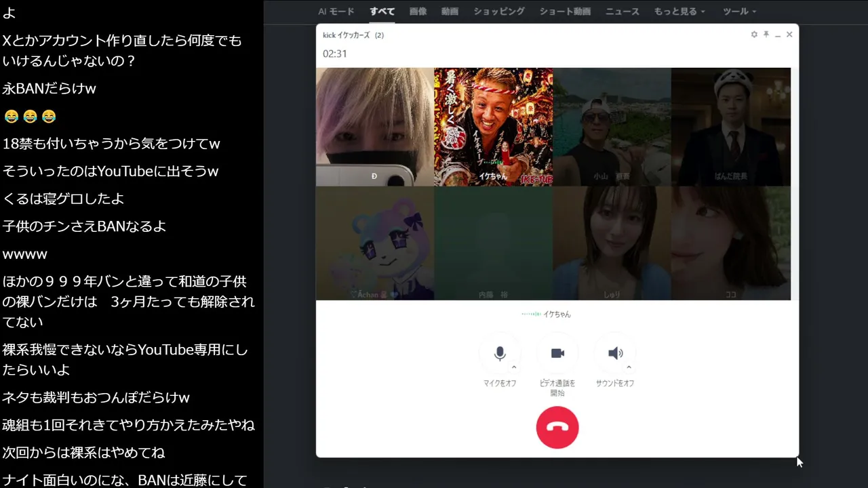Minimize the kick イケッカーズ call window
Screen dimensions: 868x488
pos(778,35)
